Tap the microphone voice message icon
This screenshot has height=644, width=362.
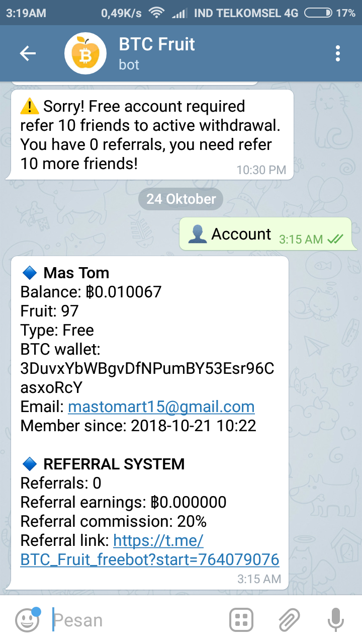pos(335,620)
